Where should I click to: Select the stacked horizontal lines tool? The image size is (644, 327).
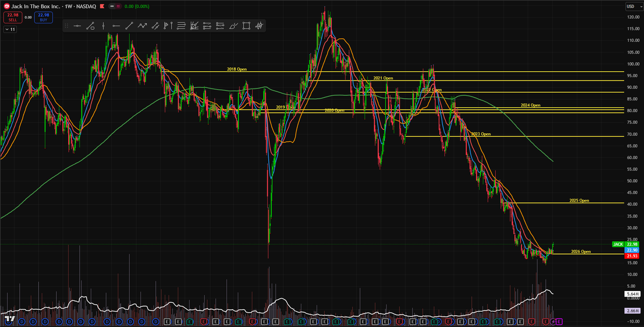[x=181, y=26]
